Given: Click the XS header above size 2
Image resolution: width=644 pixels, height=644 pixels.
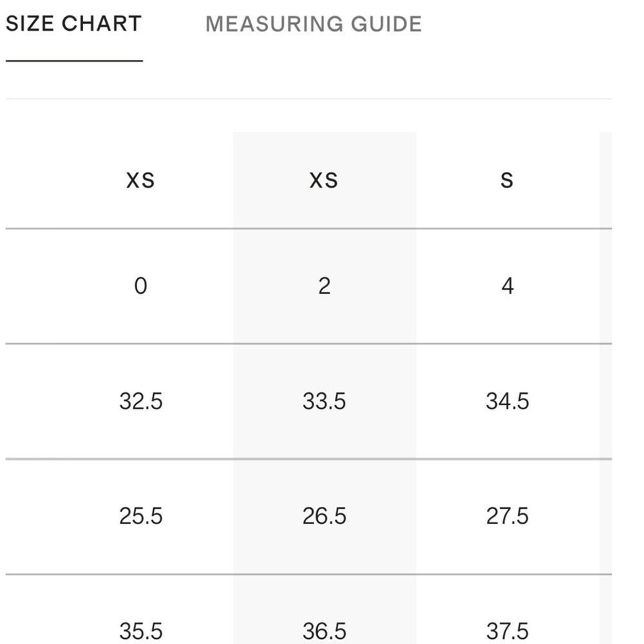Looking at the screenshot, I should pyautogui.click(x=324, y=180).
